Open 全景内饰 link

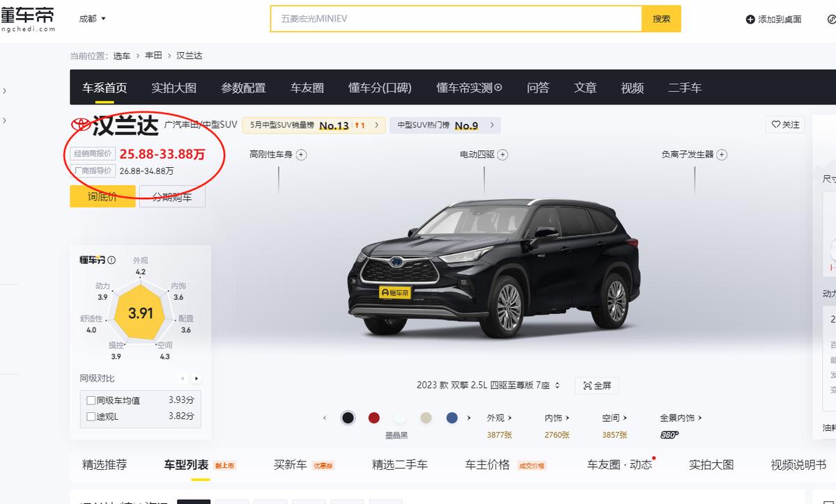(681, 418)
